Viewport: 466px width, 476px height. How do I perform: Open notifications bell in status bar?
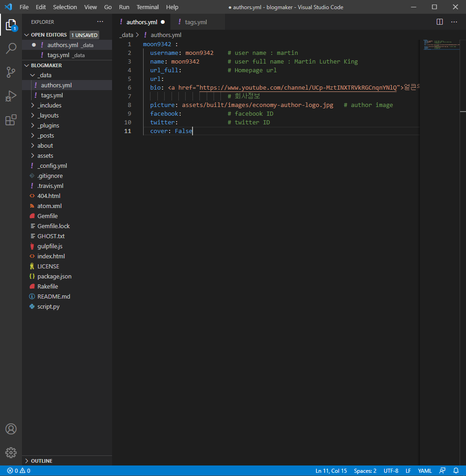(x=456, y=471)
